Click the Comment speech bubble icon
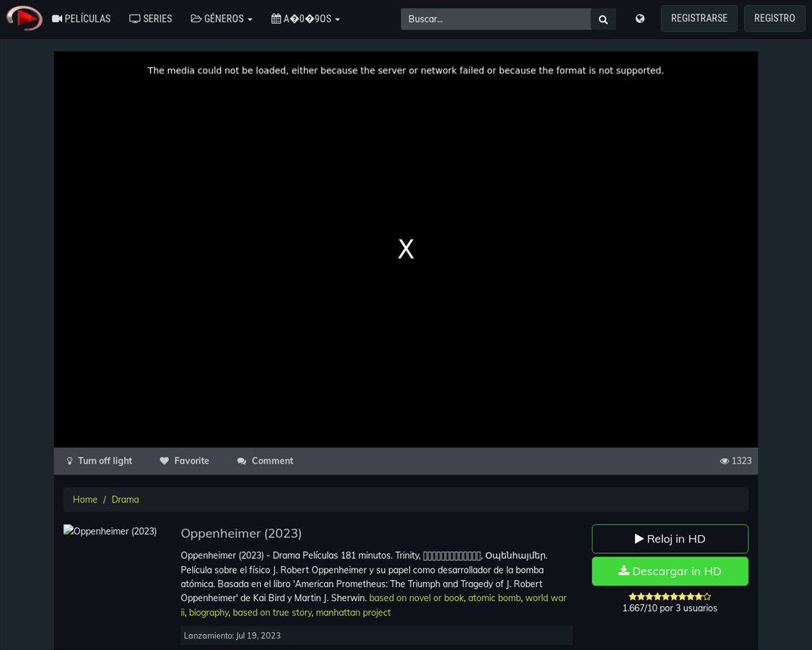 pos(243,461)
